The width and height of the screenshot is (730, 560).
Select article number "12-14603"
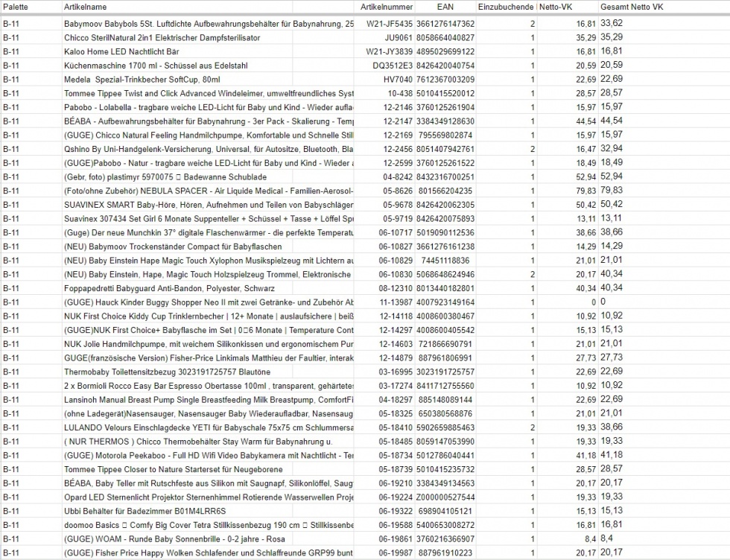pyautogui.click(x=396, y=344)
